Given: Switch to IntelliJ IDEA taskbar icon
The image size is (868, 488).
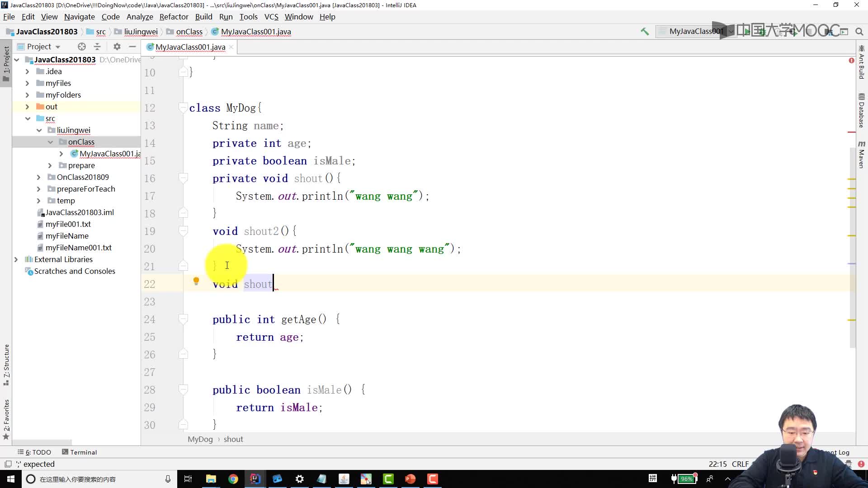Looking at the screenshot, I should (255, 479).
